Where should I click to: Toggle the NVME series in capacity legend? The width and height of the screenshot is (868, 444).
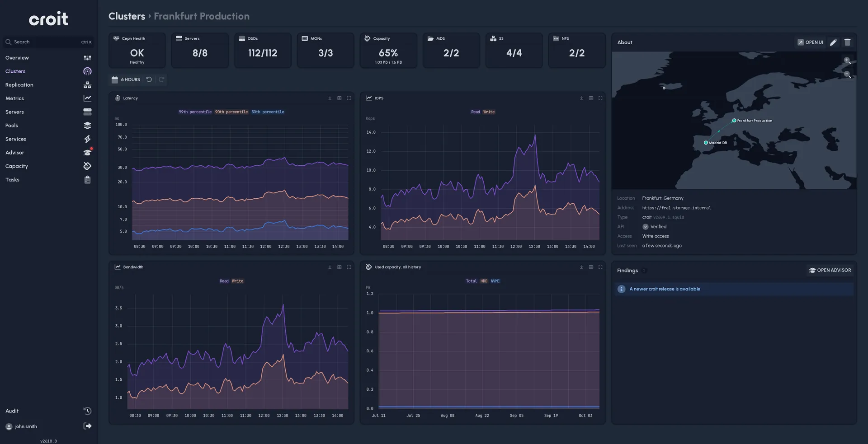coord(495,281)
